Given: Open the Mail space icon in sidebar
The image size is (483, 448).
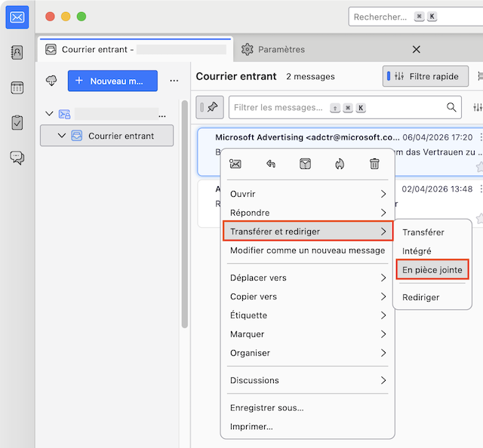Looking at the screenshot, I should [x=17, y=17].
